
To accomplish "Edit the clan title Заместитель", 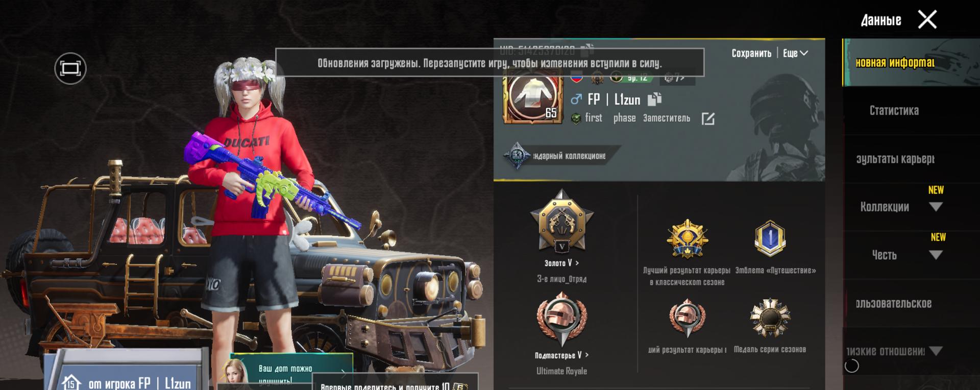I will (x=708, y=119).
